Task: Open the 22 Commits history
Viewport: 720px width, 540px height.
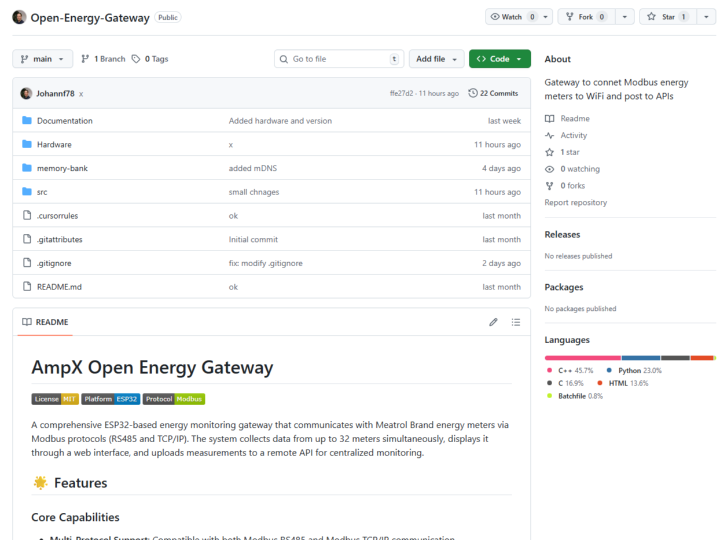Action: tap(493, 93)
